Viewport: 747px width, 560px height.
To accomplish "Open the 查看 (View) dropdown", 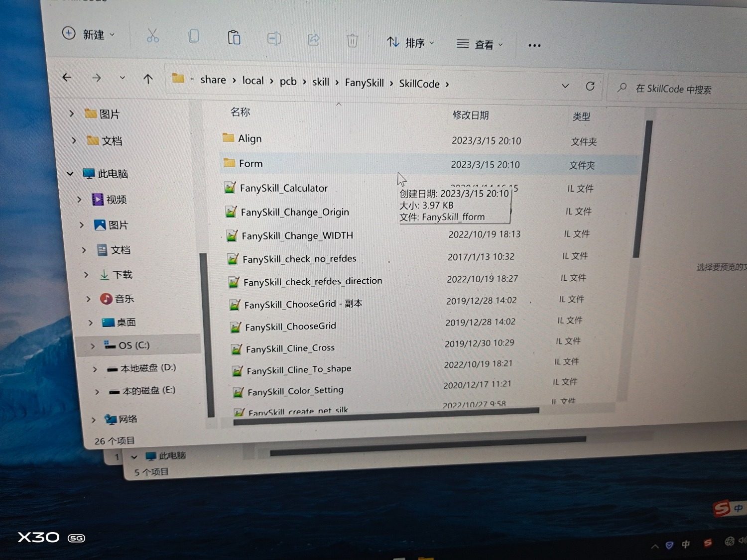I will click(x=480, y=45).
